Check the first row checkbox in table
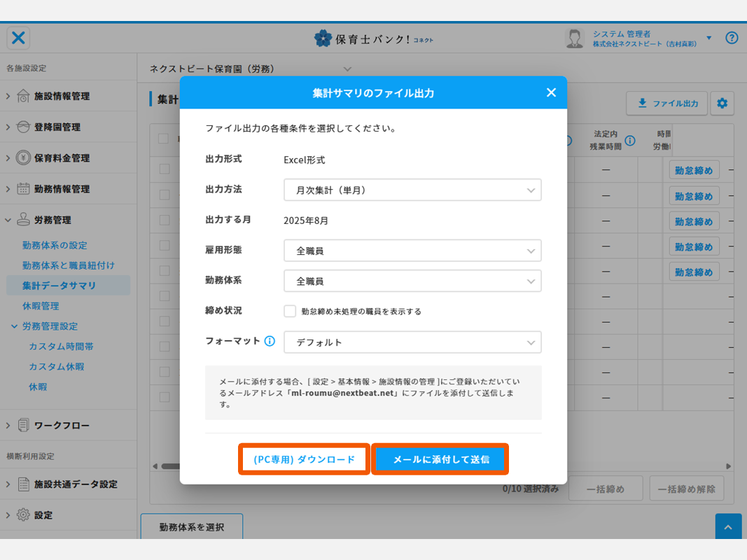This screenshot has height=560, width=747. click(164, 169)
